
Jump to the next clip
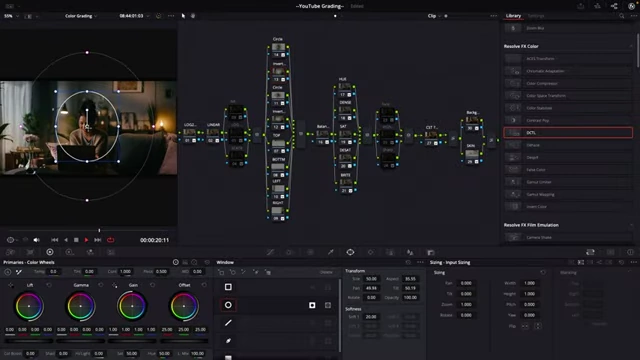click(98, 240)
